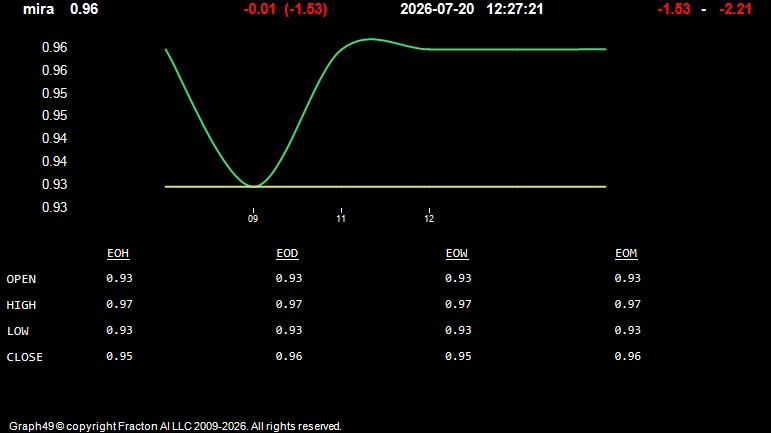Image resolution: width=771 pixels, height=433 pixels.
Task: Click the 12:27:21 time display
Action: [x=514, y=9]
